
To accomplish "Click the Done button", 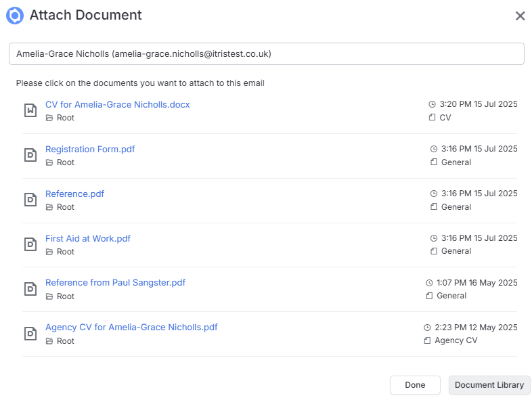I will pyautogui.click(x=415, y=385).
